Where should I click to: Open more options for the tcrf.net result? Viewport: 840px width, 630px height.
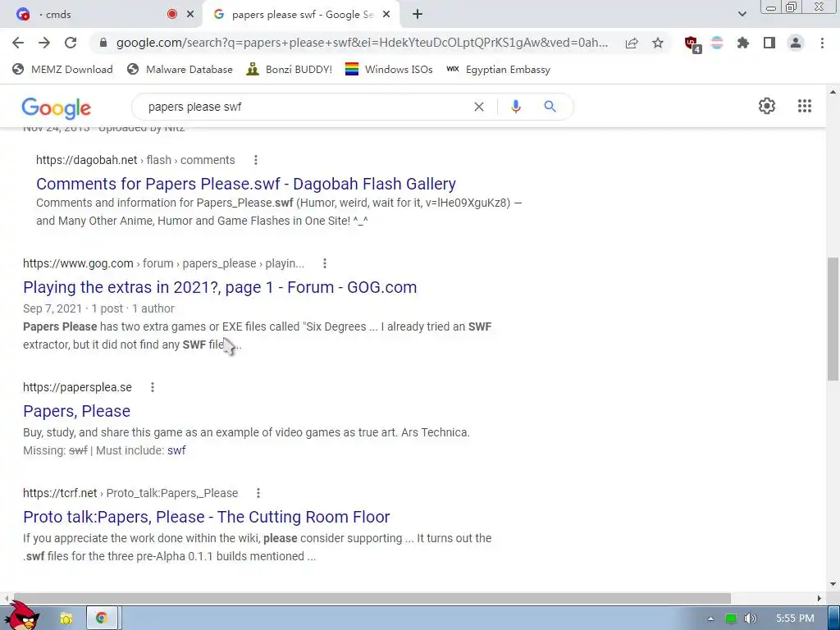258,493
